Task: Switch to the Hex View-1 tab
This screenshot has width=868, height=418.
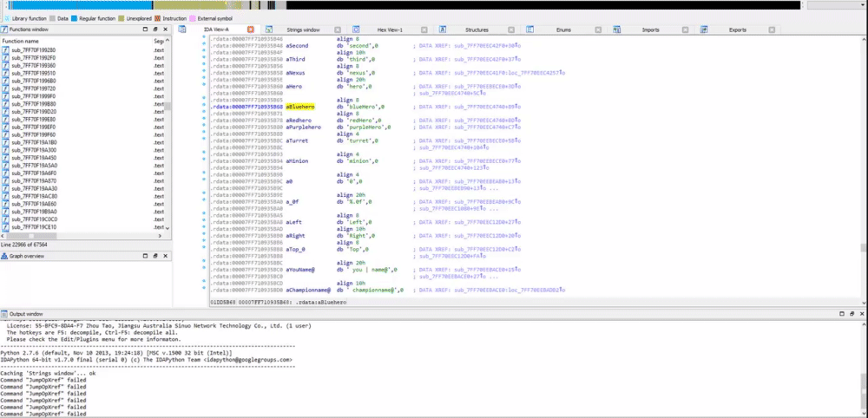Action: [x=390, y=29]
